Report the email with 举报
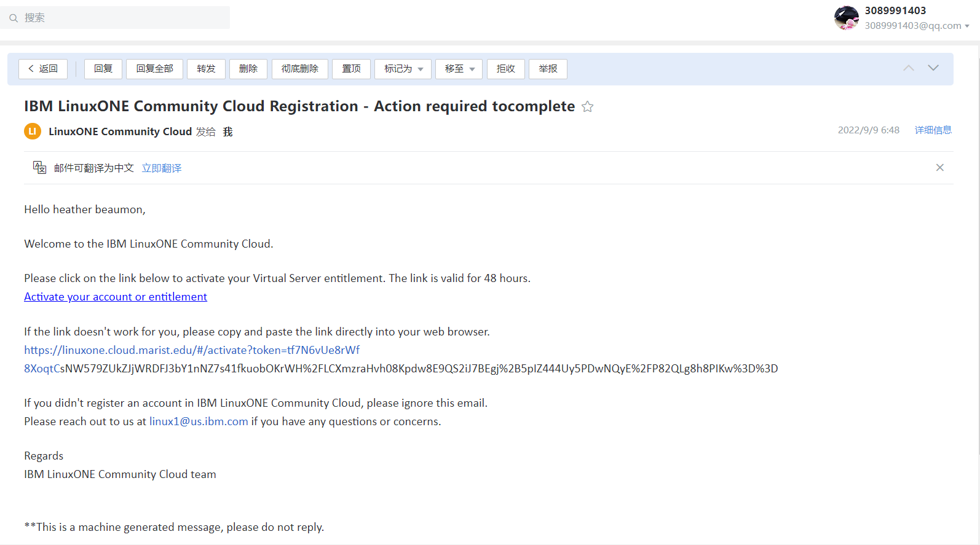Image resolution: width=980 pixels, height=545 pixels. pyautogui.click(x=548, y=69)
